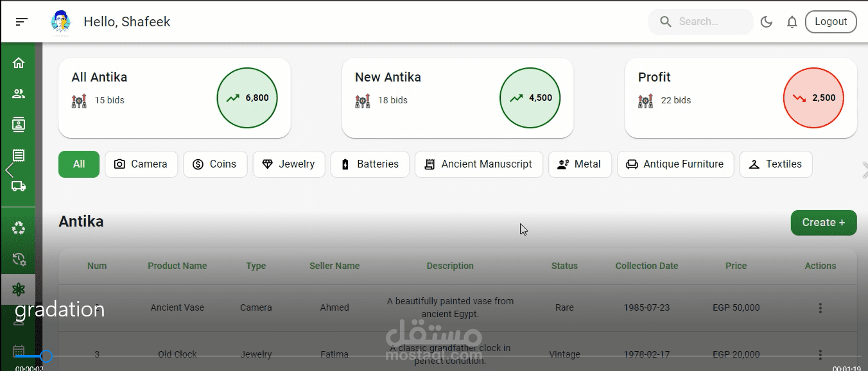This screenshot has height=371, width=868.
Task: Sort by the Collection Date header
Action: pyautogui.click(x=647, y=266)
